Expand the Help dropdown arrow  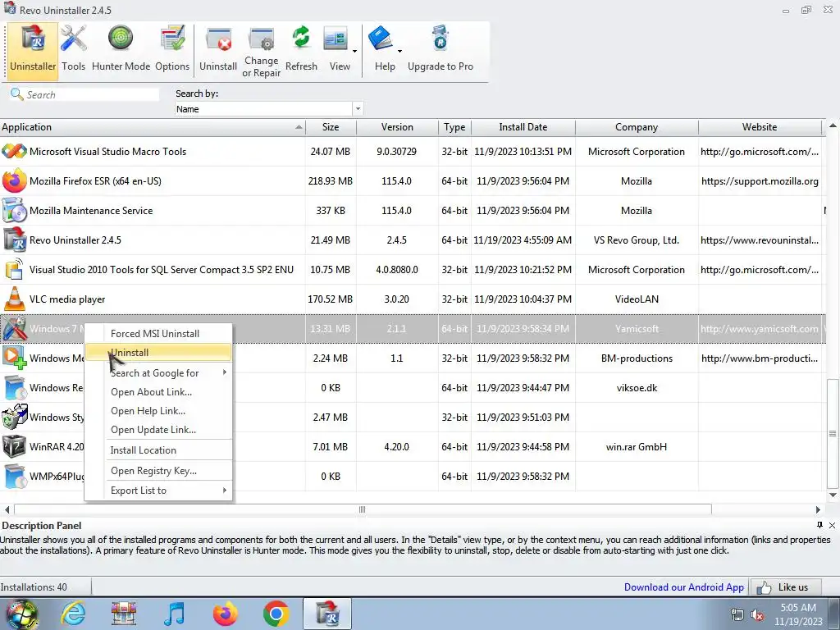coord(399,52)
